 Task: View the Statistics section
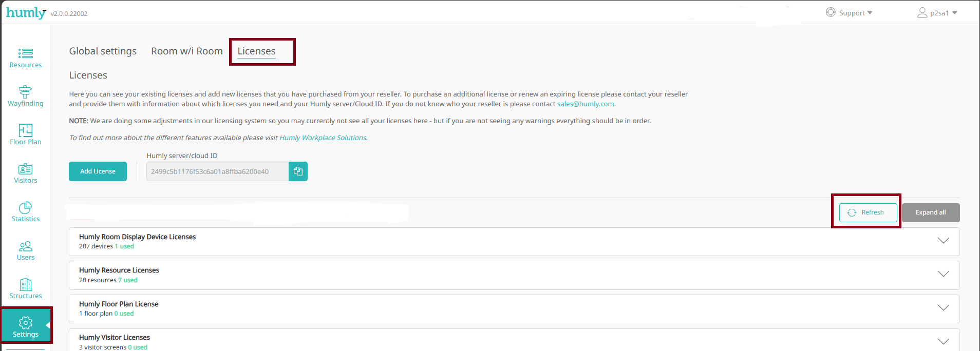pyautogui.click(x=26, y=211)
